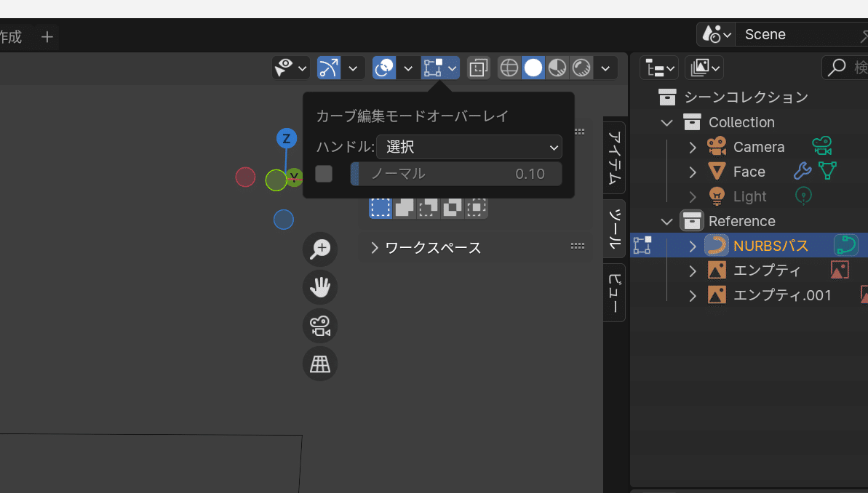Open the アイテム sidebar tab
The image size is (868, 493).
[615, 158]
